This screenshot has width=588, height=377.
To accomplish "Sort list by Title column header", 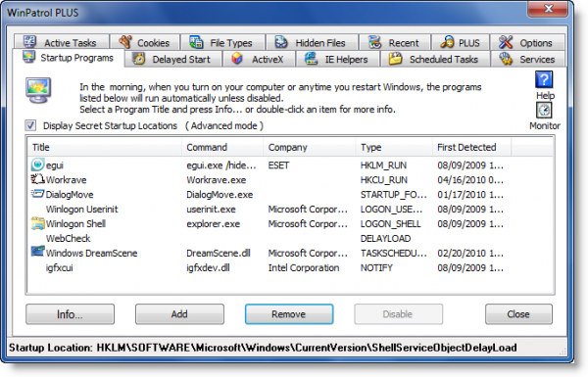I will point(105,147).
